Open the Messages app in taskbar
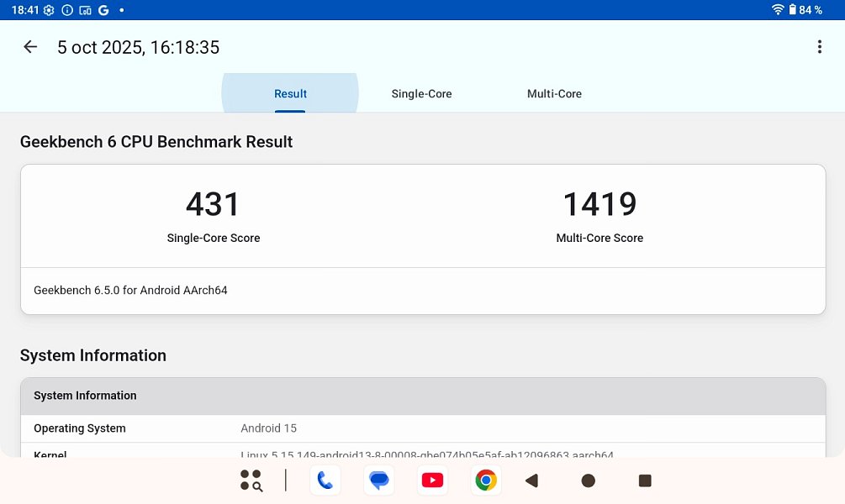This screenshot has width=845, height=504. point(379,480)
